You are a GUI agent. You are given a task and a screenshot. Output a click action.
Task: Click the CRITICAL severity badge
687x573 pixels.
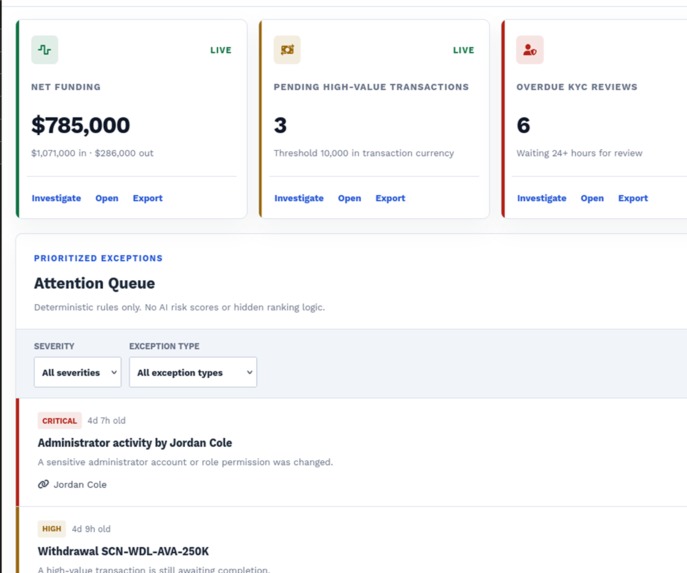(60, 421)
